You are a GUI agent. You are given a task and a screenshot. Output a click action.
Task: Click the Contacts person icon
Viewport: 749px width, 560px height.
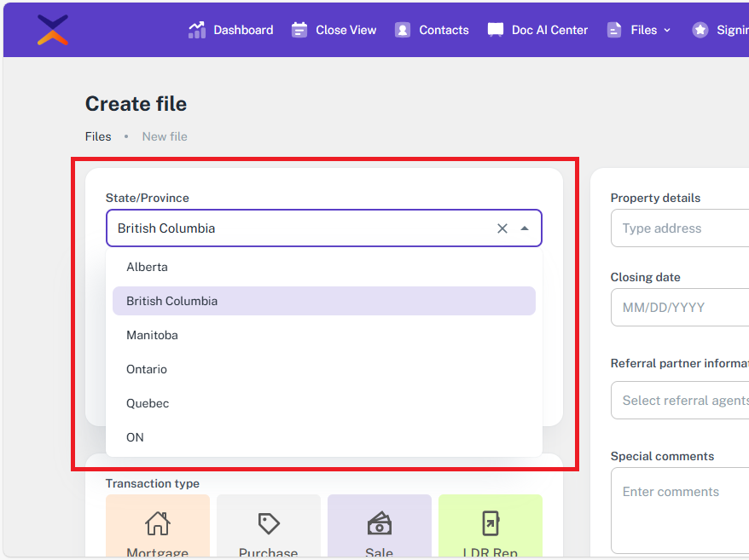click(x=403, y=30)
